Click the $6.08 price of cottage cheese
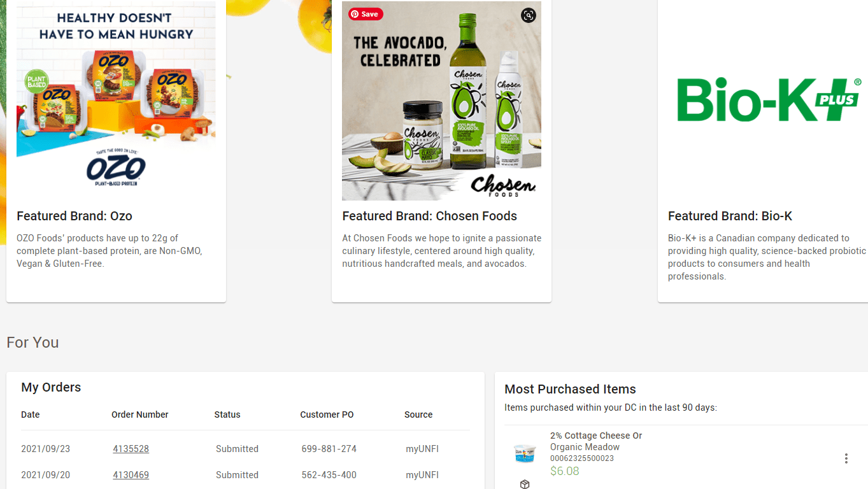 [x=564, y=471]
